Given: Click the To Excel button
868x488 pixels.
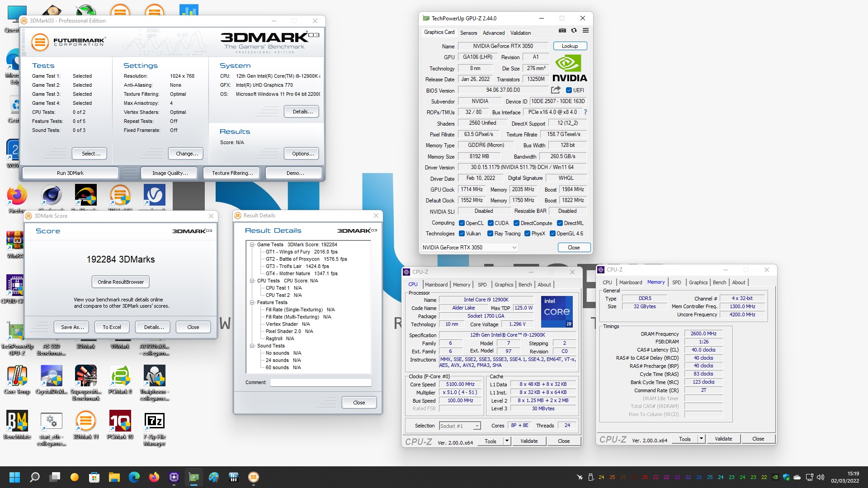Looking at the screenshot, I should [x=112, y=327].
